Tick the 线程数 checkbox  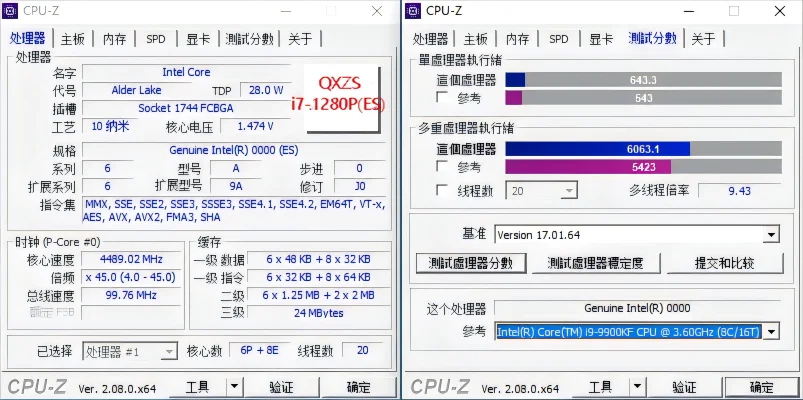442,191
